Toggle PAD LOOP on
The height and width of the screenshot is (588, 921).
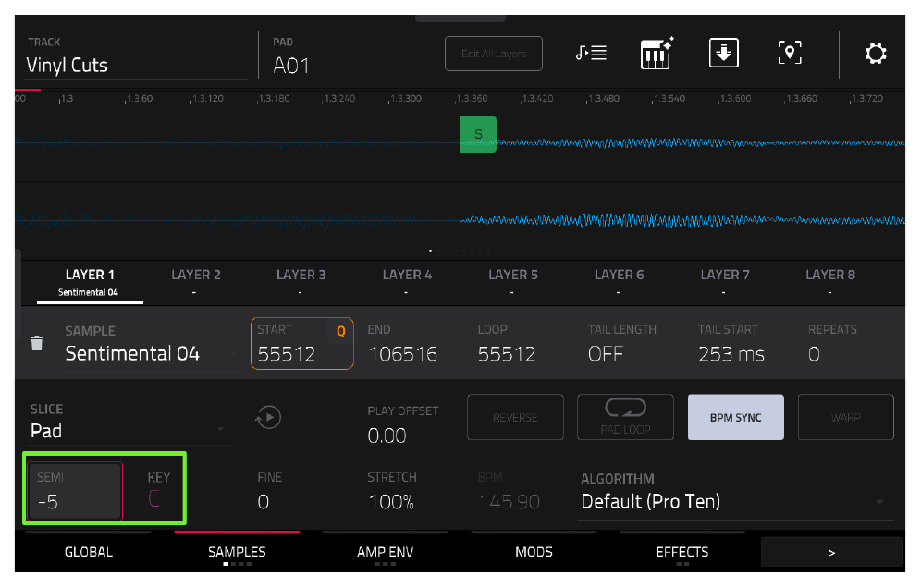[x=625, y=417]
